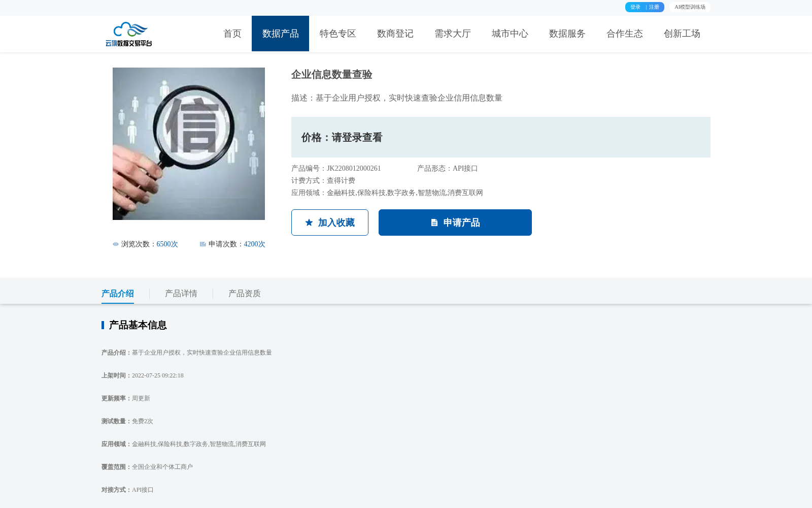This screenshot has width=812, height=508.
Task: Click the 注册 link at top
Action: (x=654, y=7)
